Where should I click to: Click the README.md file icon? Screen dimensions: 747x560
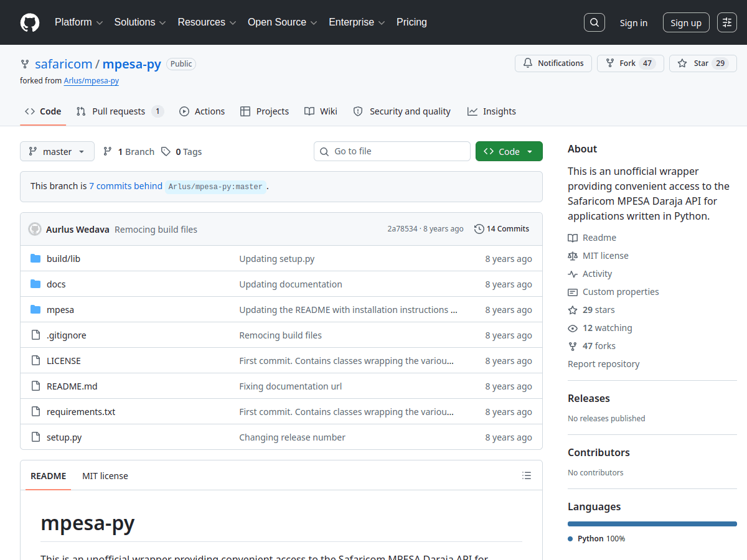[35, 386]
